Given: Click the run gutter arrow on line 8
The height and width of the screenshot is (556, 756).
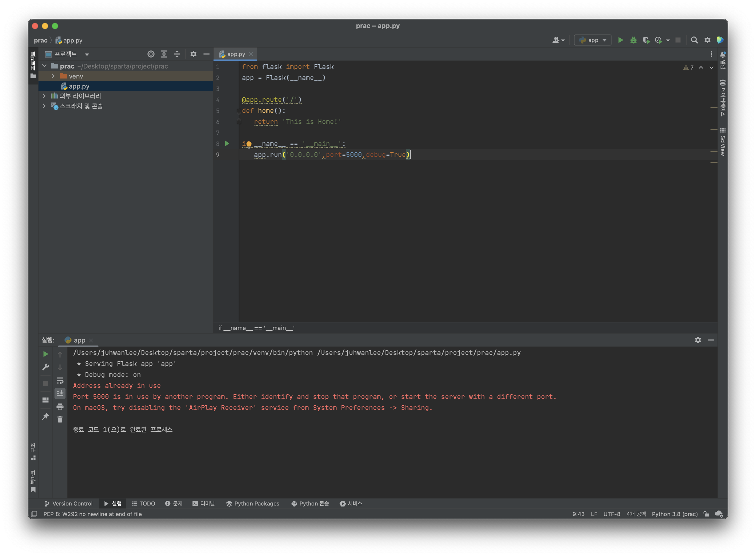Looking at the screenshot, I should tap(227, 144).
